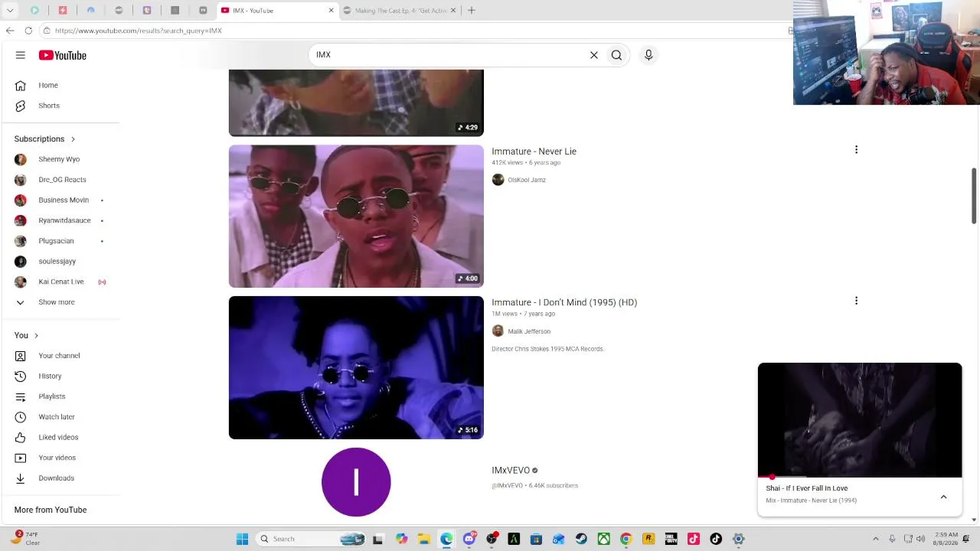
Task: Open the Dre_OG Reacts subscription
Action: coord(61,180)
